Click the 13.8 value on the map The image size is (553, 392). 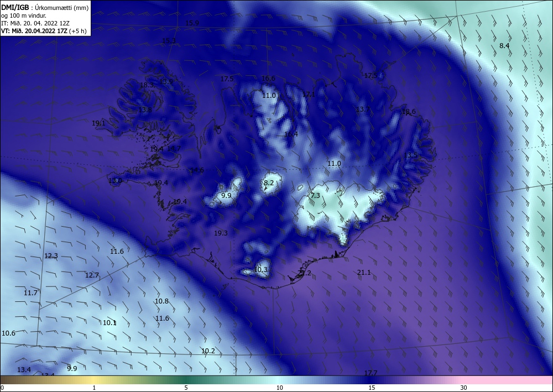pyautogui.click(x=145, y=109)
